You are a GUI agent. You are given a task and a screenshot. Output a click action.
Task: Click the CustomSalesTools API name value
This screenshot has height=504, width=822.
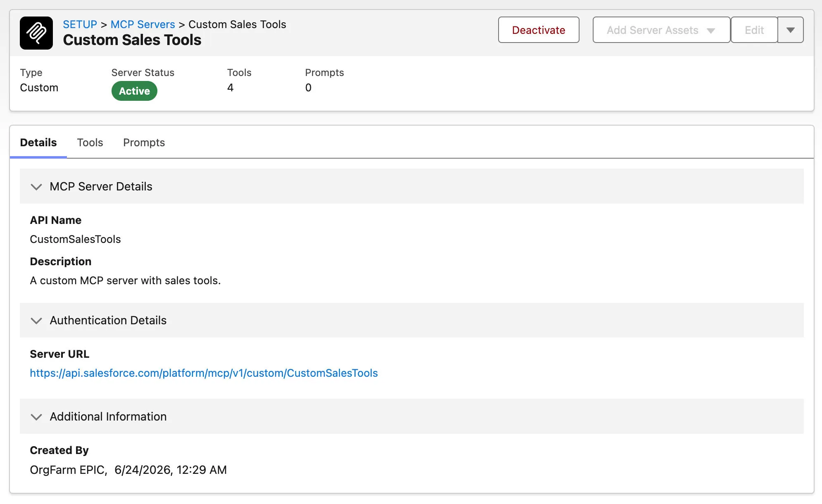click(75, 239)
